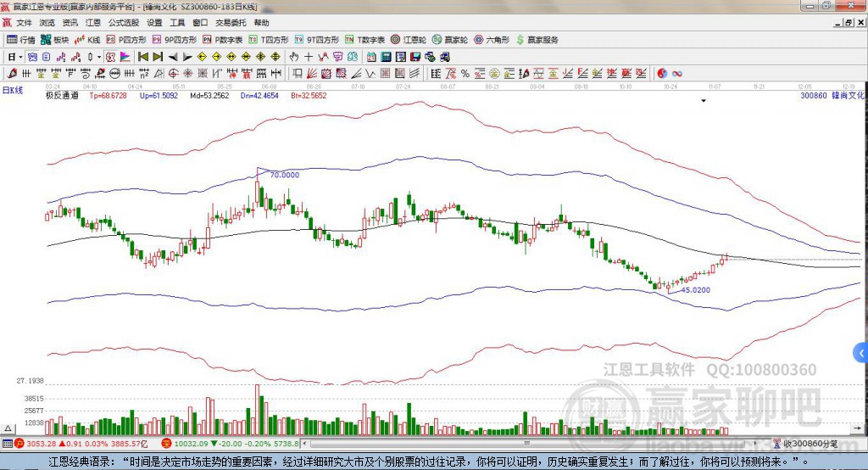Screen dimensions: 868x470
Task: Open the 9P四方形 tool
Action: pyautogui.click(x=175, y=40)
